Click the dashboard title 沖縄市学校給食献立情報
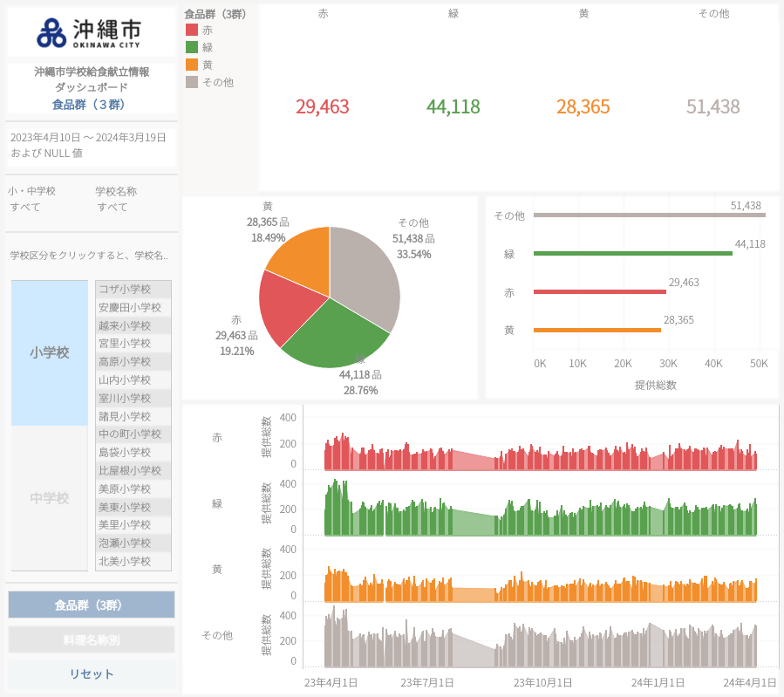This screenshot has width=784, height=697. [x=92, y=72]
